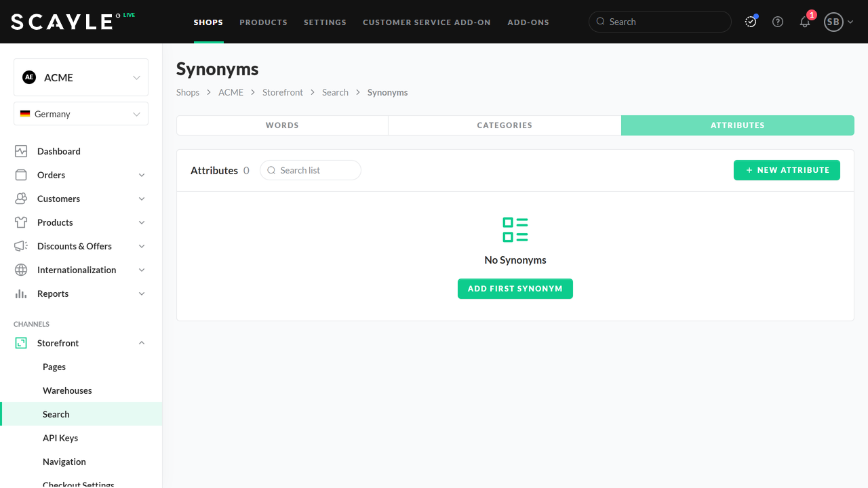Click the Search list input field
This screenshot has height=488, width=868.
pos(316,170)
